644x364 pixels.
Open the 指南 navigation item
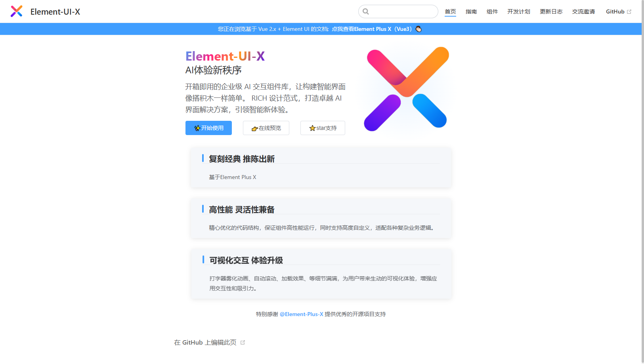(x=471, y=11)
